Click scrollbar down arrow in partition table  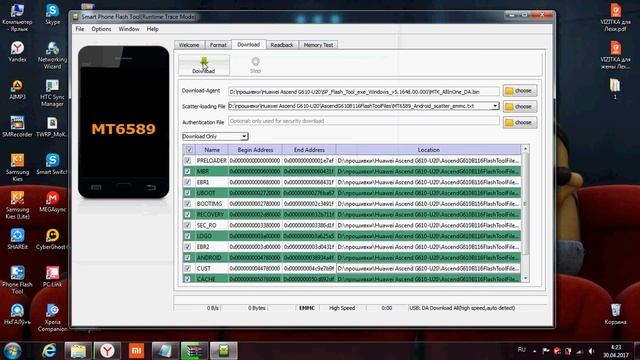(x=525, y=278)
